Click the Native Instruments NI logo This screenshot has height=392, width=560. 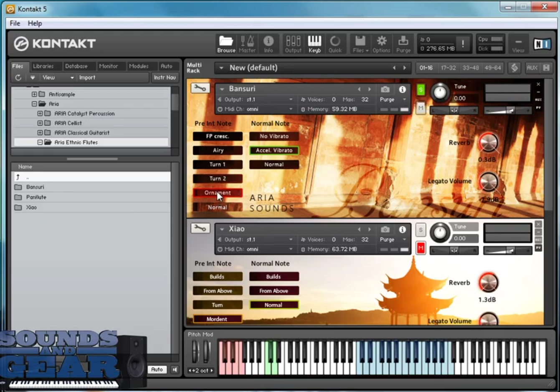click(542, 43)
